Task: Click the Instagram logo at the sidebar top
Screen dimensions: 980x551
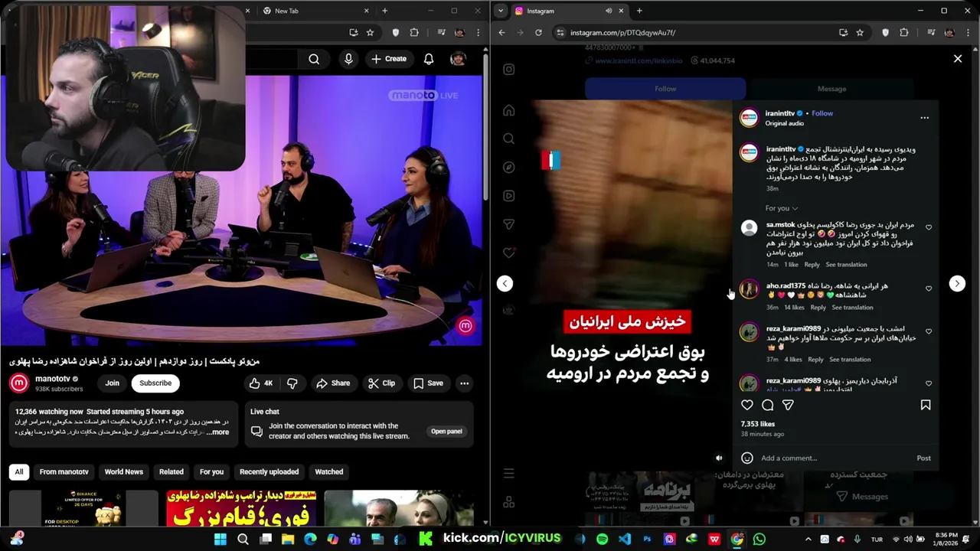Action: pyautogui.click(x=508, y=70)
